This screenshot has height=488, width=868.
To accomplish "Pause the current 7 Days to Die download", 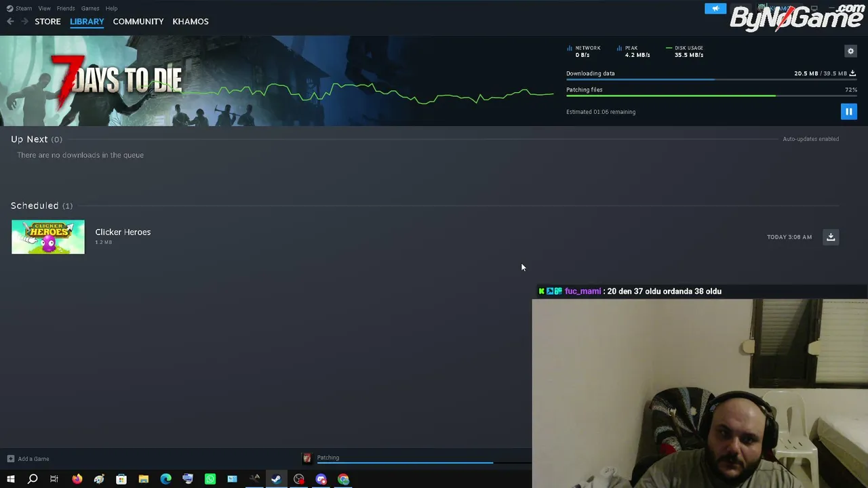I will coord(848,111).
